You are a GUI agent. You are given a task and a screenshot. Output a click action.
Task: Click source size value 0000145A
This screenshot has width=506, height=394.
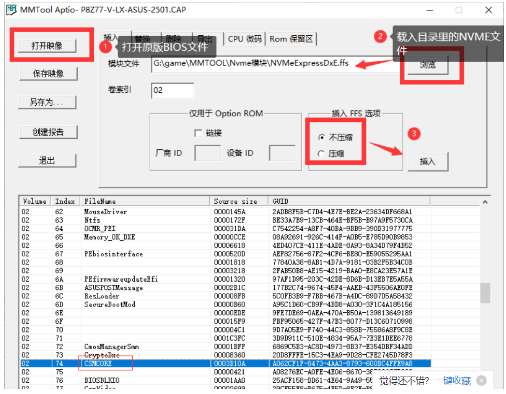tap(230, 212)
